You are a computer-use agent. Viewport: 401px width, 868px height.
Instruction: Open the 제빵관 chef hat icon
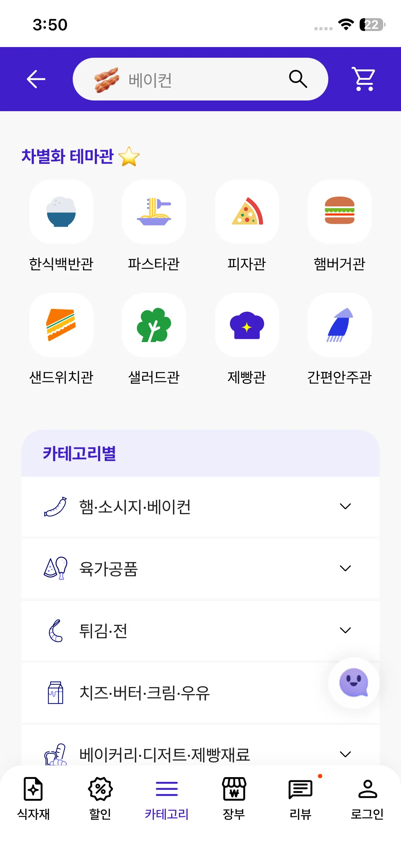[247, 325]
